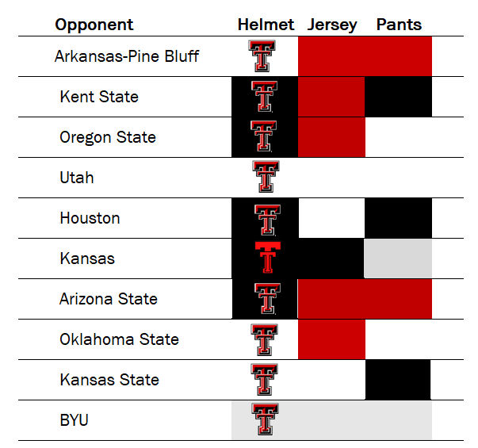Click the Arizona State helmet logo
The image size is (478, 448).
point(267,299)
